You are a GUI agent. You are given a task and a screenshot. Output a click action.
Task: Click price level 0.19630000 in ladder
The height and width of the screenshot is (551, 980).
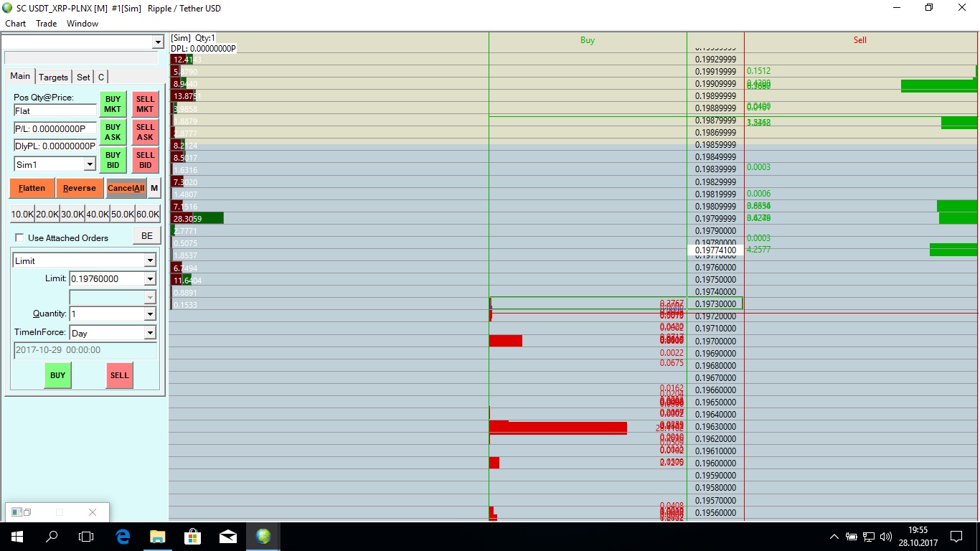pyautogui.click(x=715, y=427)
